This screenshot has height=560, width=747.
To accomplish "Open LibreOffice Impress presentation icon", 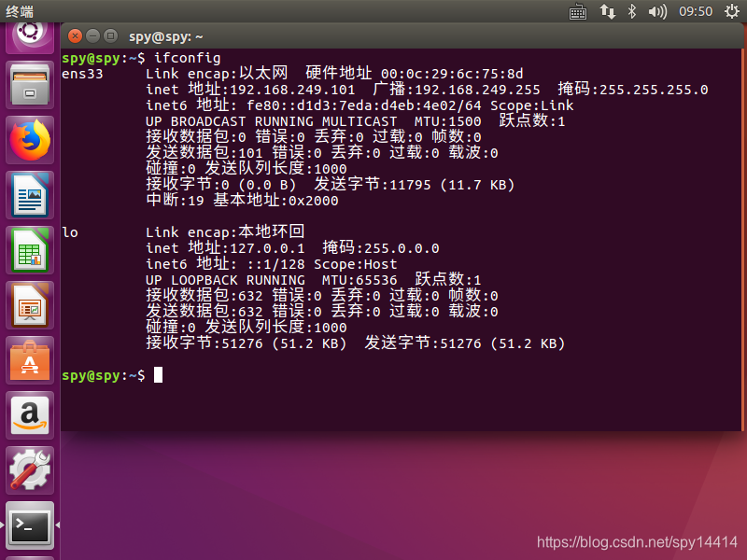I will click(30, 305).
